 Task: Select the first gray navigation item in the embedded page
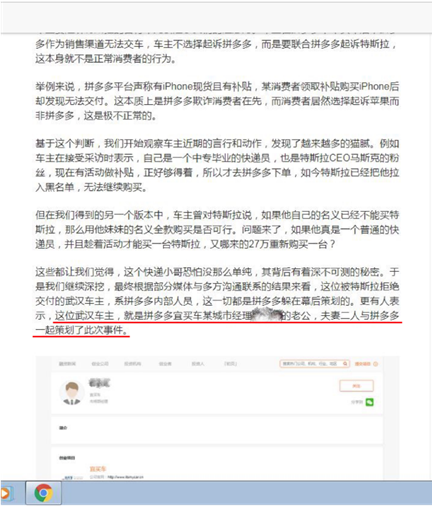coord(67,364)
